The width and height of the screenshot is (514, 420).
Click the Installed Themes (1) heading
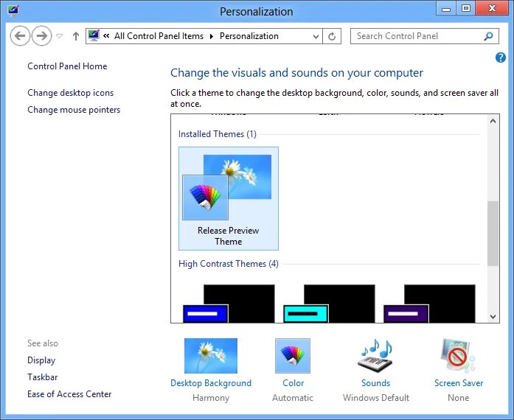click(218, 134)
